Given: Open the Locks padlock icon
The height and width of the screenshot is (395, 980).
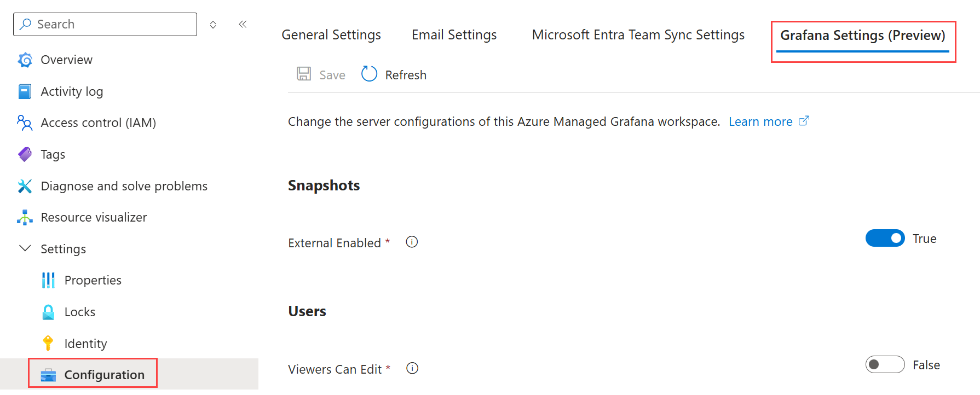Looking at the screenshot, I should [48, 312].
